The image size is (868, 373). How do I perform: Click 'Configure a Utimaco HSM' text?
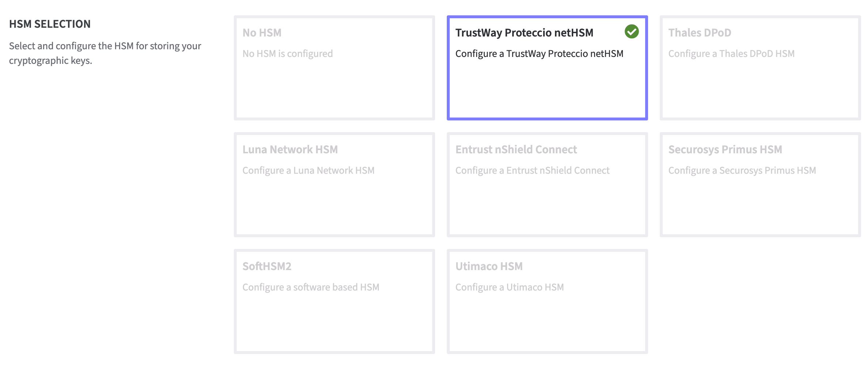[510, 287]
